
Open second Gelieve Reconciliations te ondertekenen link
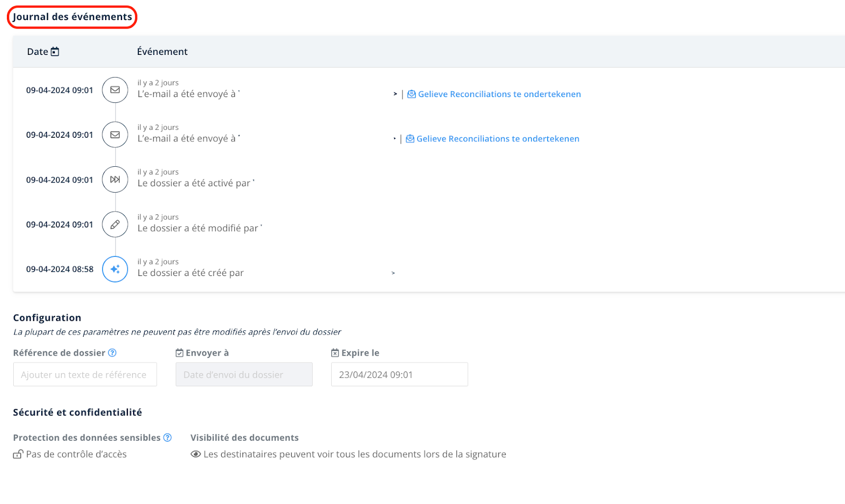(x=493, y=139)
